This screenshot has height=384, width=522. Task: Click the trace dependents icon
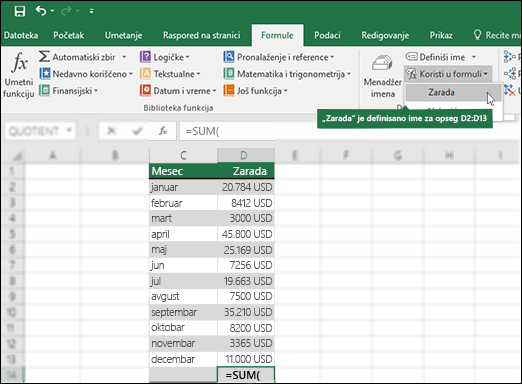coord(510,73)
